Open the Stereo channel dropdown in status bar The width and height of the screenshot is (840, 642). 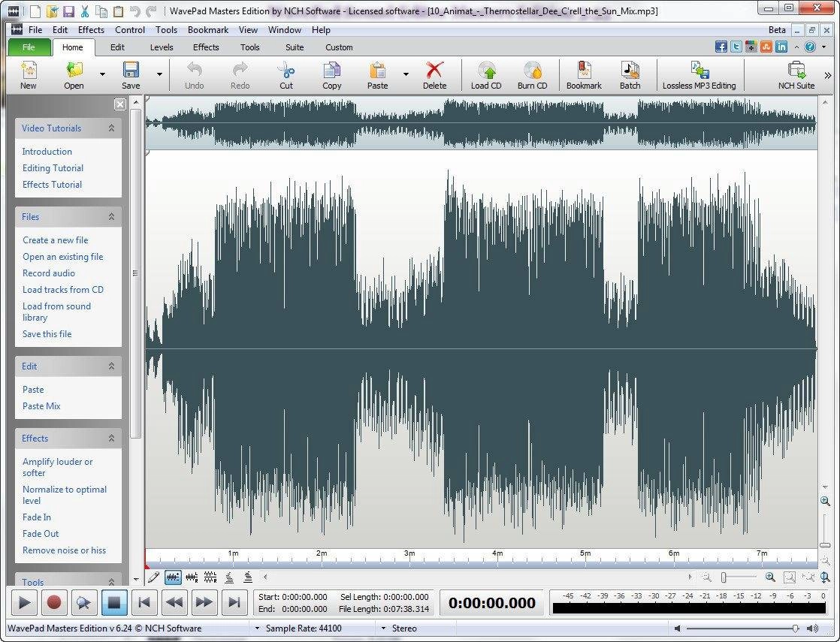pos(384,628)
